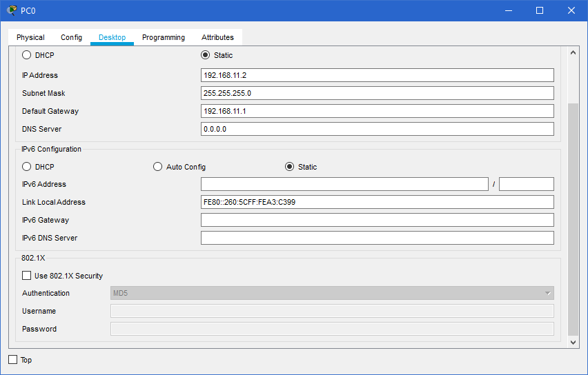Minimize the PC0 window
This screenshot has width=588, height=375.
pos(509,10)
